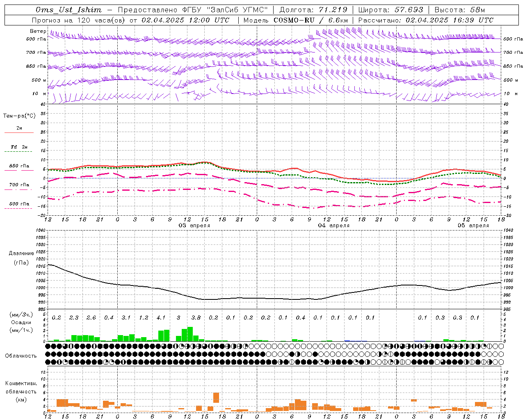Click the Осадки panel label
Screen dimensions: 525x420
21,322
